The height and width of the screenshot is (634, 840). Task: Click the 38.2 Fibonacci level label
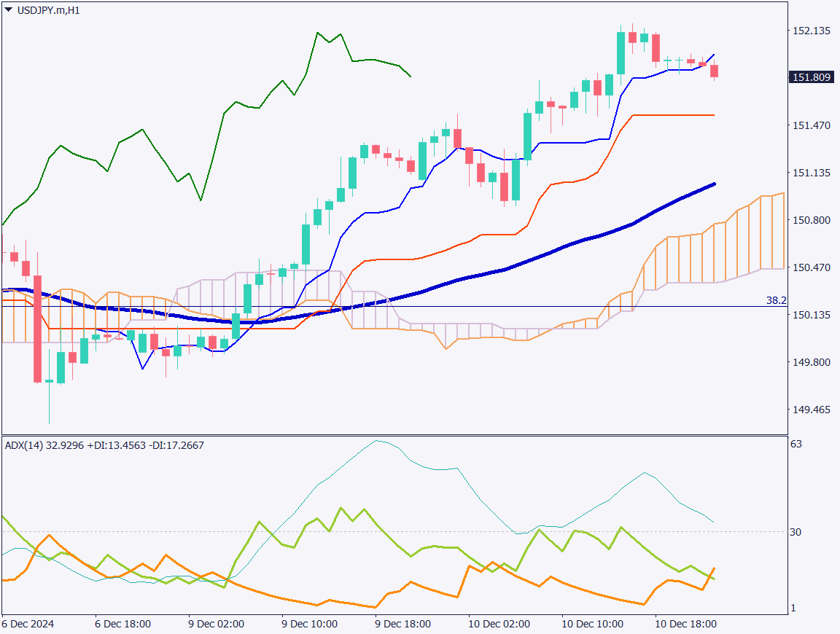click(776, 300)
